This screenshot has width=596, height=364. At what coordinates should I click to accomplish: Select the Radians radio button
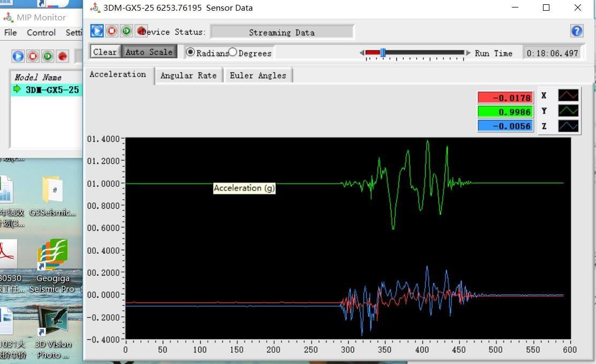pyautogui.click(x=190, y=52)
